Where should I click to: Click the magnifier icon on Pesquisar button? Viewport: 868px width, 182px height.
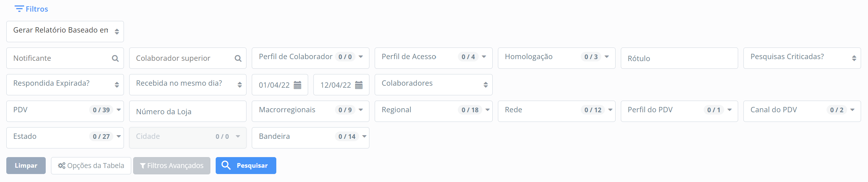coord(226,165)
